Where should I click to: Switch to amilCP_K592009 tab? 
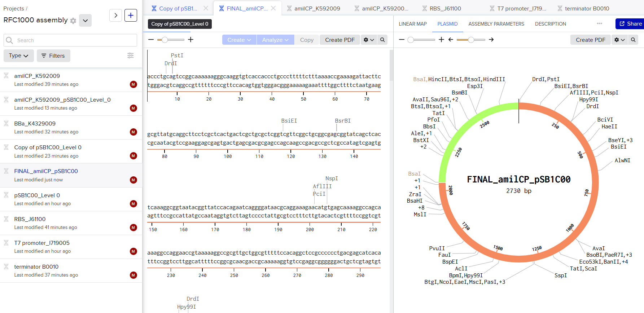(313, 8)
